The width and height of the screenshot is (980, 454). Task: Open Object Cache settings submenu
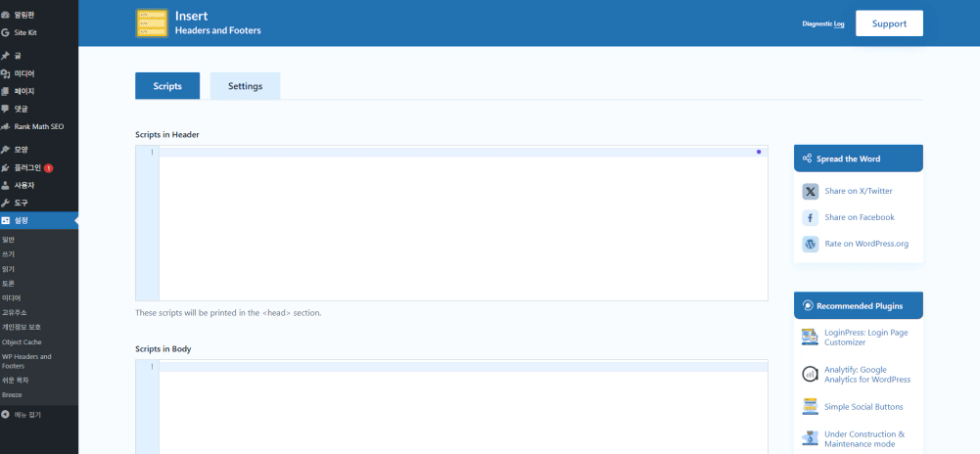(22, 342)
